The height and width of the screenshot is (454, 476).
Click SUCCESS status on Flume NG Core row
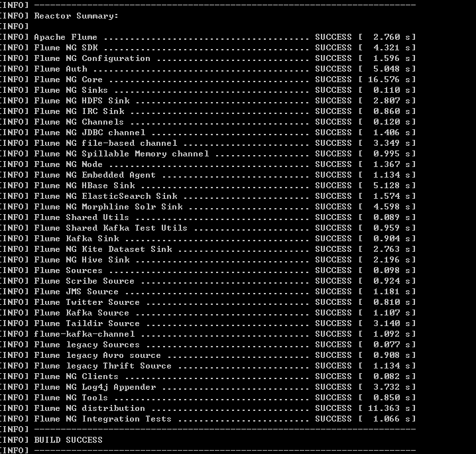coord(333,80)
